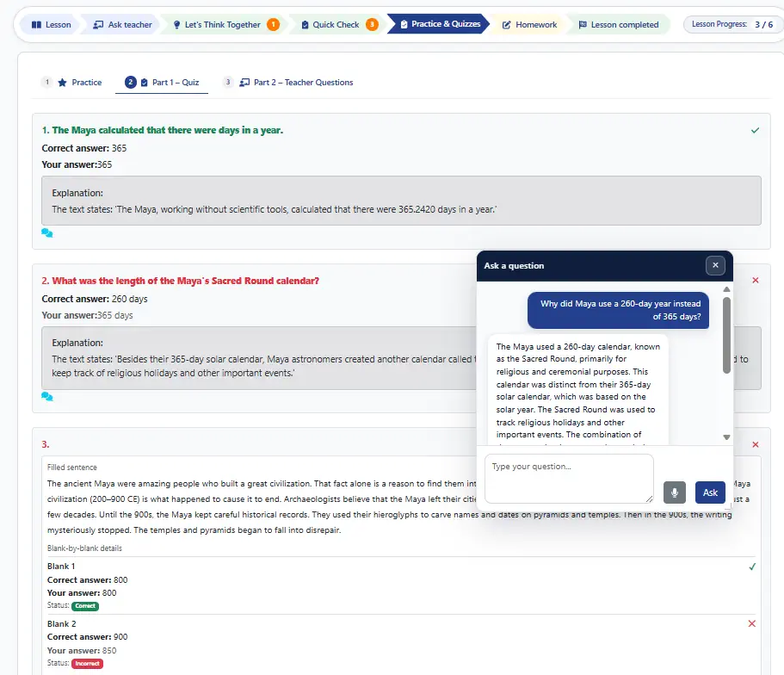The height and width of the screenshot is (675, 784).
Task: Click the user's 260-day year question bubble
Action: tap(619, 310)
